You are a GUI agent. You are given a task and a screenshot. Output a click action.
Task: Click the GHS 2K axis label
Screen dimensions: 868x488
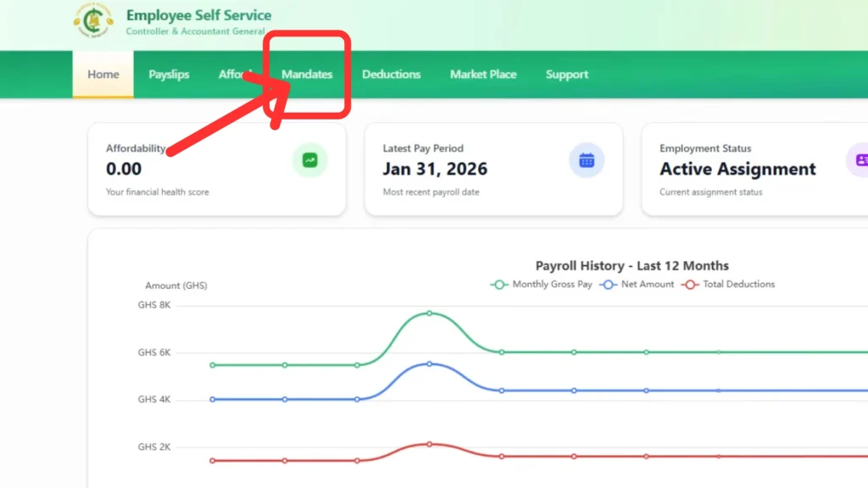tap(154, 447)
